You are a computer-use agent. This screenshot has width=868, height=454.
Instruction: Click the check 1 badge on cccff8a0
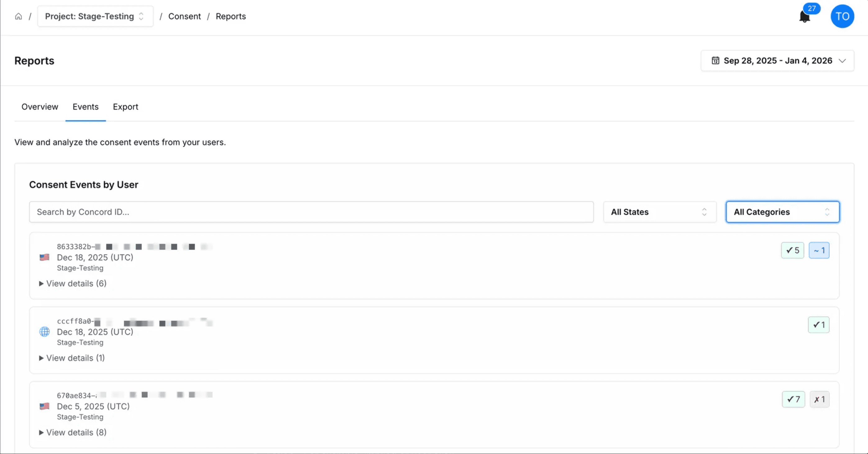[x=819, y=325]
